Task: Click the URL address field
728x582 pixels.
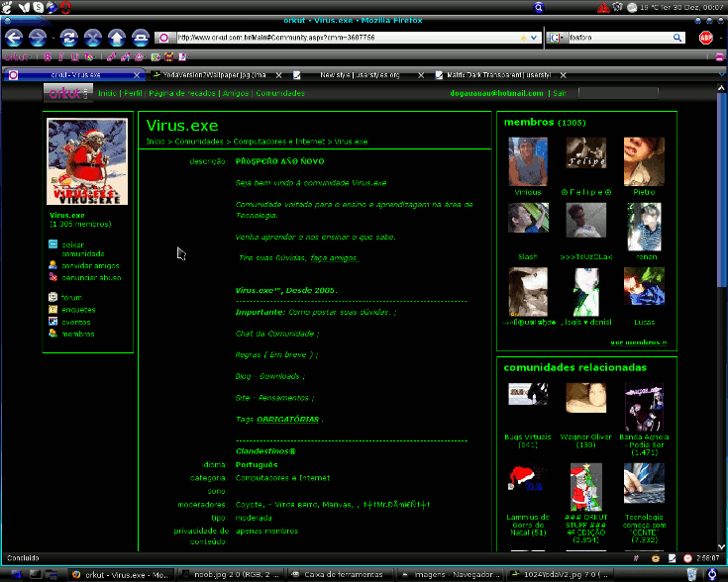Action: click(x=349, y=38)
